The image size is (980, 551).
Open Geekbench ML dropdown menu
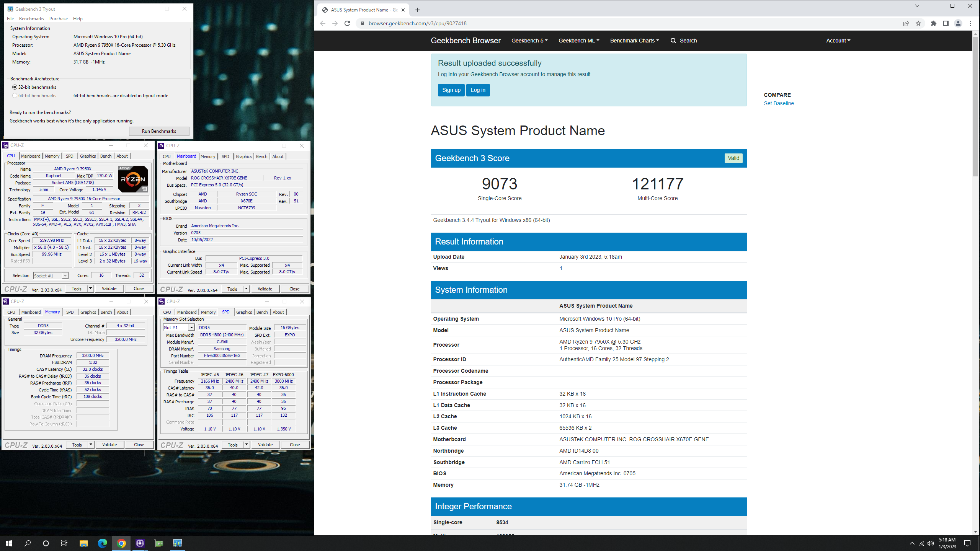pos(579,41)
